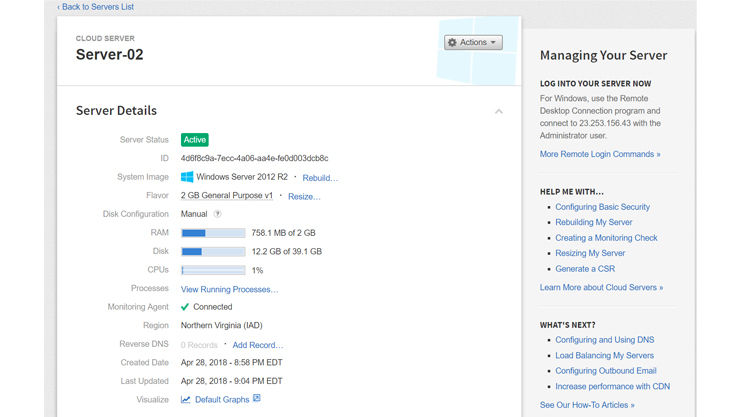Open Configuring Basic Security help link
Image resolution: width=740 pixels, height=417 pixels.
(x=602, y=207)
